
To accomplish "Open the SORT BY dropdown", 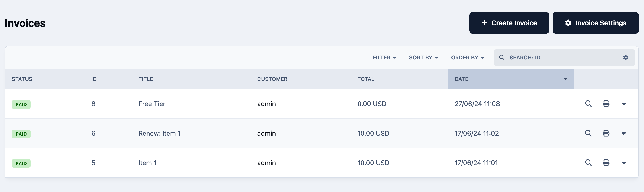I will [x=424, y=58].
